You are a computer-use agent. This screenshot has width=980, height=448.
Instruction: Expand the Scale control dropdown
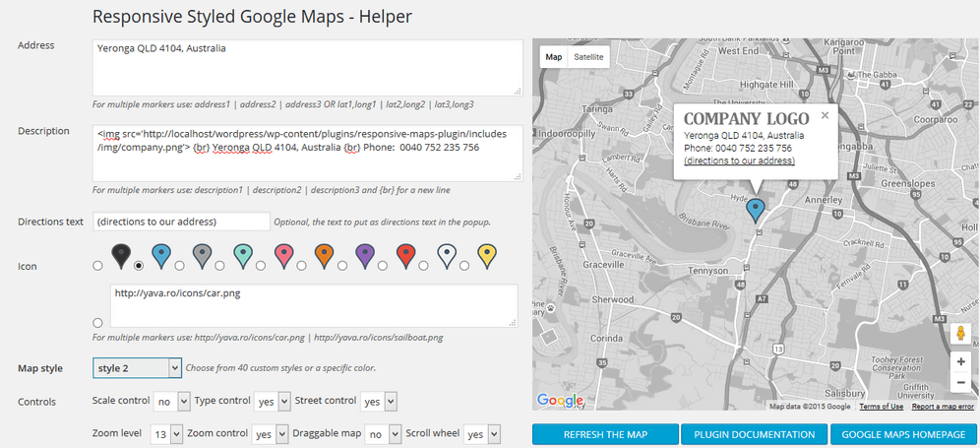163,402
